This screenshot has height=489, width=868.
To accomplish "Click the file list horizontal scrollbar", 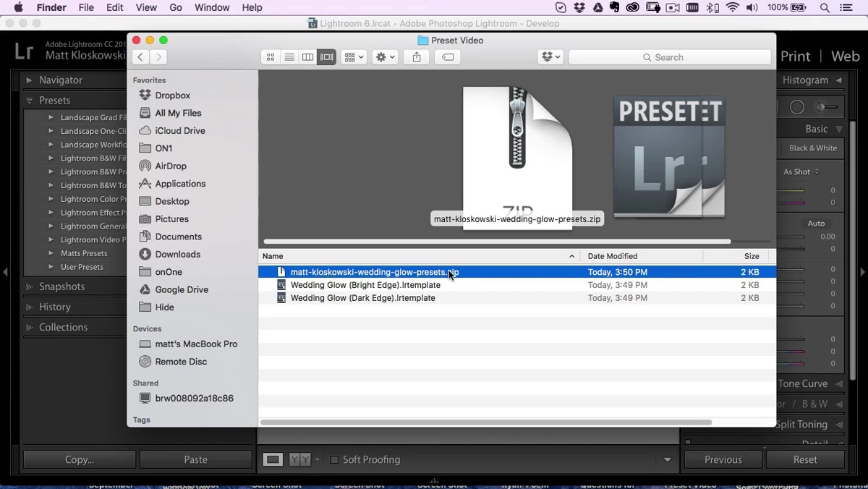I will pos(485,422).
